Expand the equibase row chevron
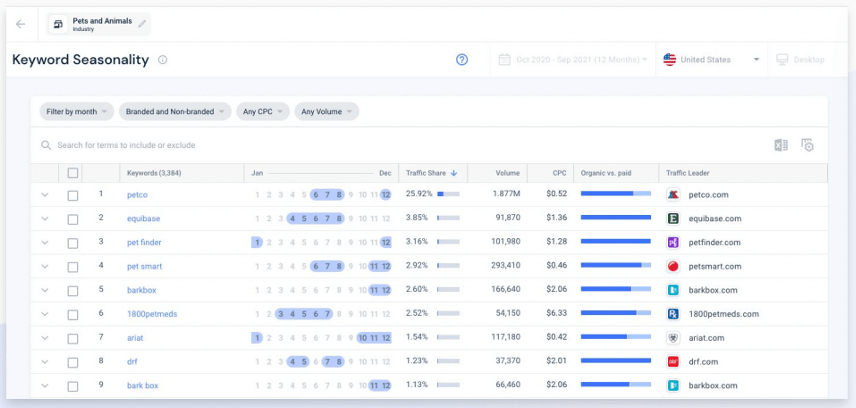Image resolution: width=856 pixels, height=408 pixels. (45, 218)
